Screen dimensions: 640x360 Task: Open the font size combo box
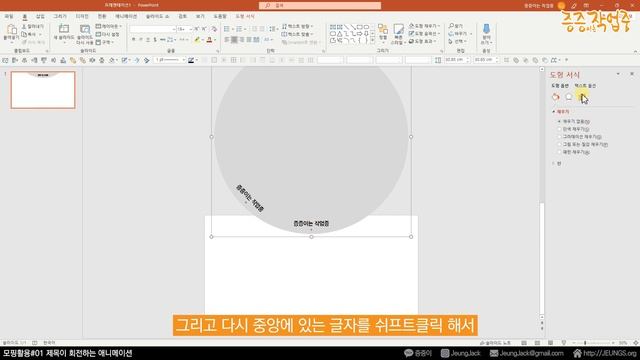tap(184, 29)
